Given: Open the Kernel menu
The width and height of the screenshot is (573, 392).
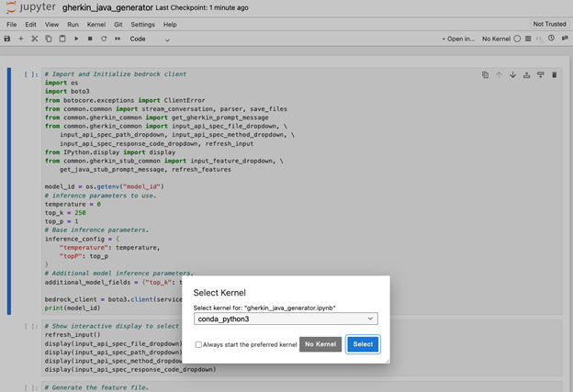Looking at the screenshot, I should (x=96, y=24).
